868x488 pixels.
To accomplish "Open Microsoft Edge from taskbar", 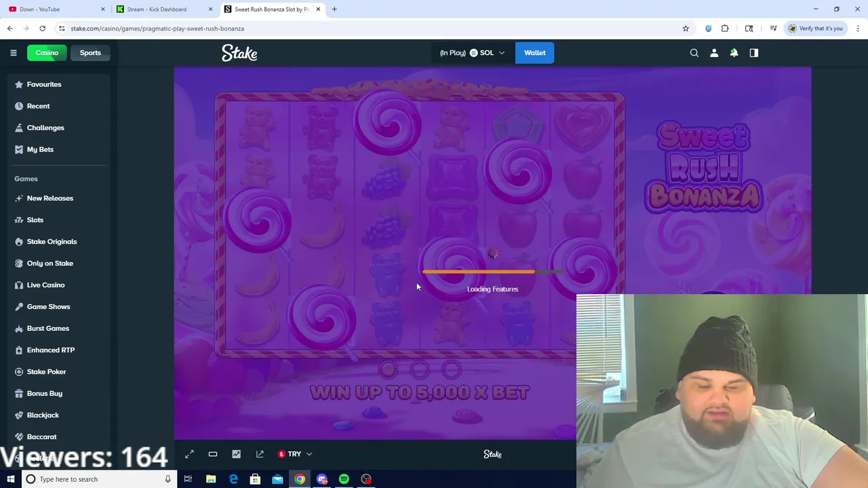I will 233,479.
